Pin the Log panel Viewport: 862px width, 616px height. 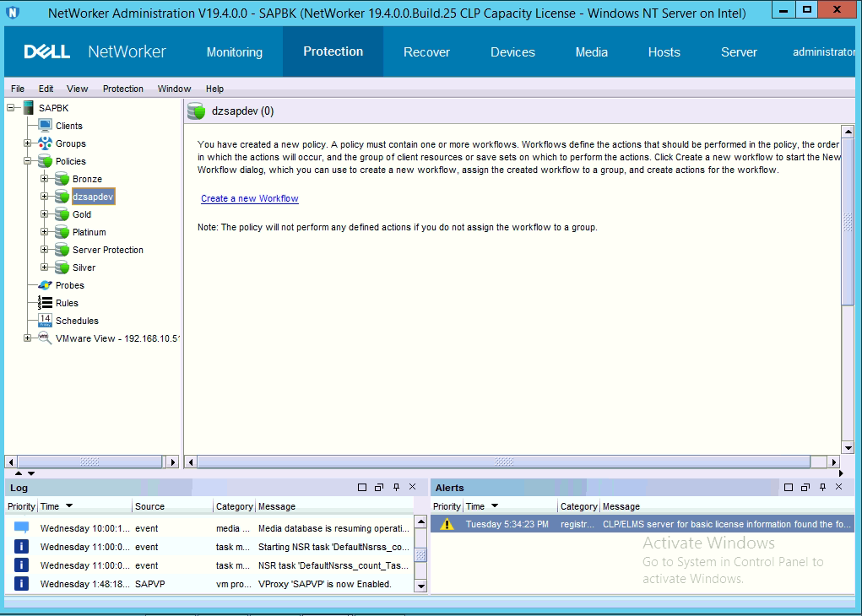396,488
